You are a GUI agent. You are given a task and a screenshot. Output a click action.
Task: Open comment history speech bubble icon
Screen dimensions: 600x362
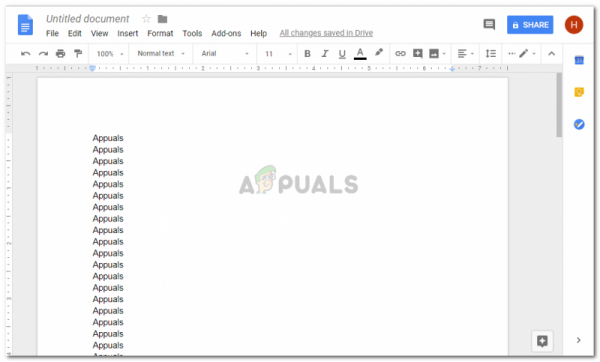489,25
